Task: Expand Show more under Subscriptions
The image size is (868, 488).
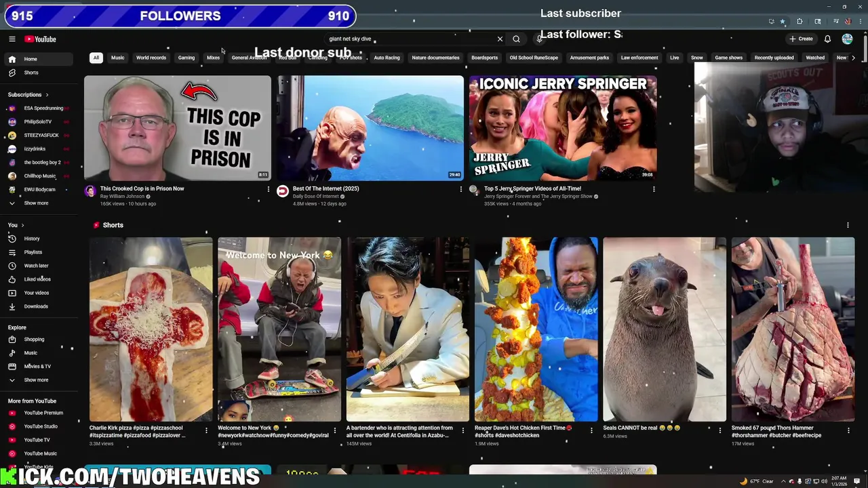Action: [x=39, y=203]
